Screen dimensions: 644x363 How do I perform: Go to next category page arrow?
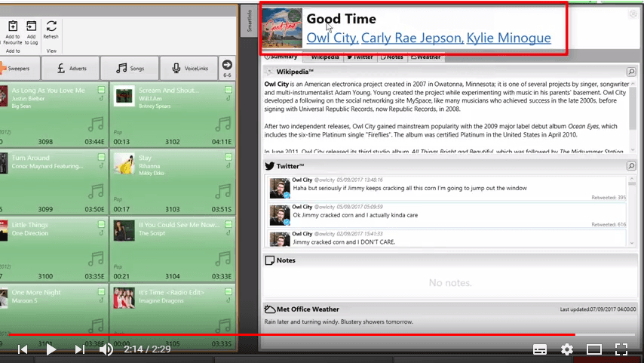click(x=227, y=65)
